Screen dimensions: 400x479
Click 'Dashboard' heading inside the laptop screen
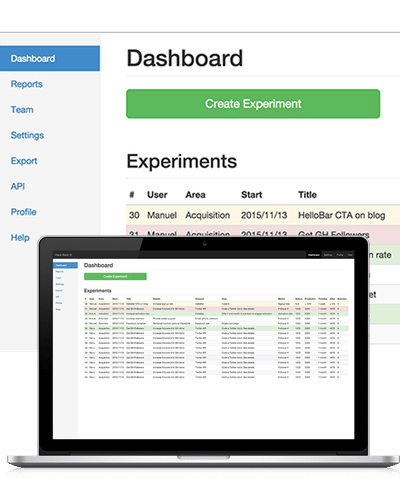click(x=98, y=265)
